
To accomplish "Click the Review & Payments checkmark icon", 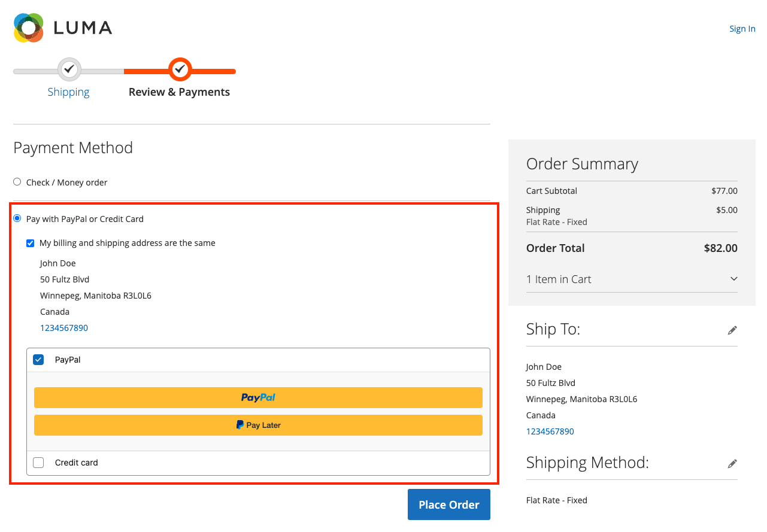I will (x=180, y=68).
